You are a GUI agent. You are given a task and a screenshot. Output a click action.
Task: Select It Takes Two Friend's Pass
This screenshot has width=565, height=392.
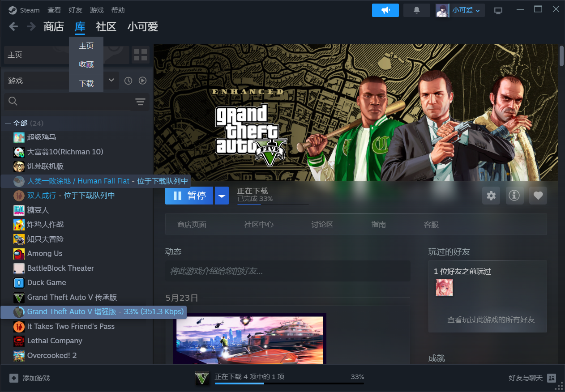tap(71, 327)
